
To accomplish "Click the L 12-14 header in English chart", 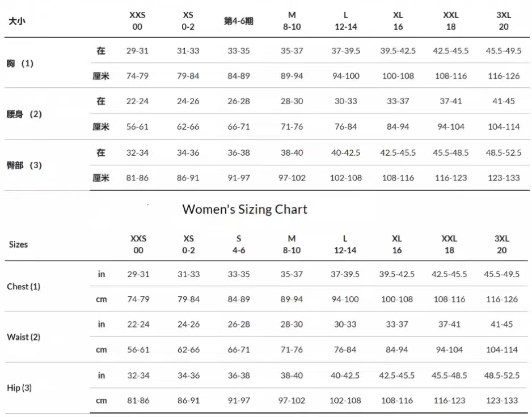I will [x=345, y=244].
